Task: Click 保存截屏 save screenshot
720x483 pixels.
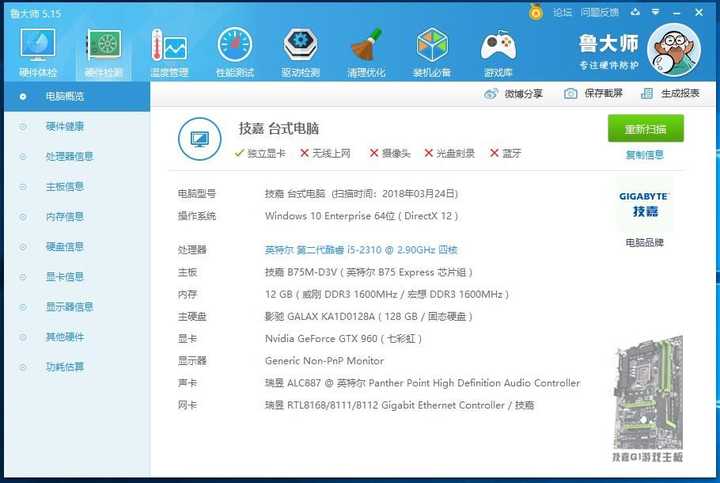Action: (593, 94)
